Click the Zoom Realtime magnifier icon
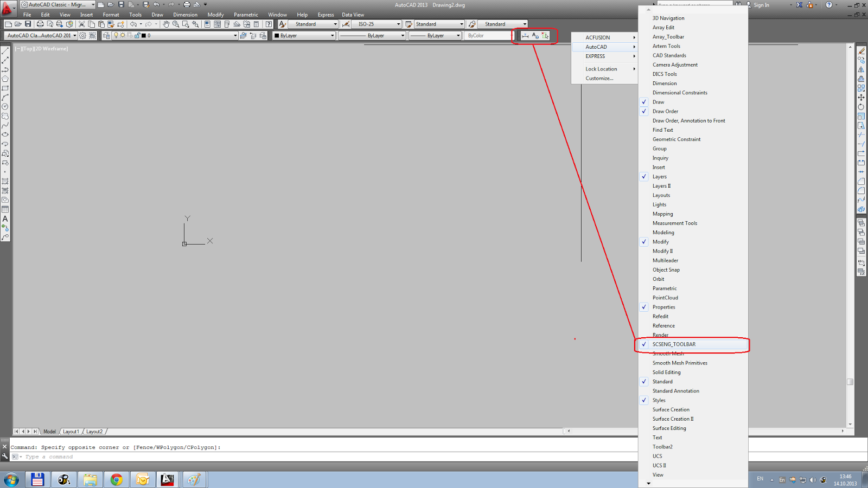 point(176,24)
